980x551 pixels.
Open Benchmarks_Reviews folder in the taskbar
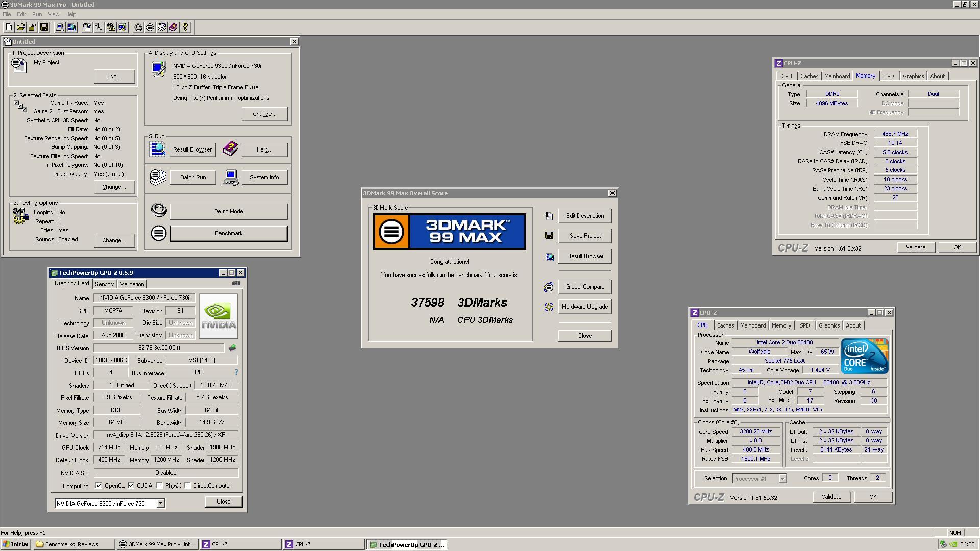pyautogui.click(x=74, y=544)
